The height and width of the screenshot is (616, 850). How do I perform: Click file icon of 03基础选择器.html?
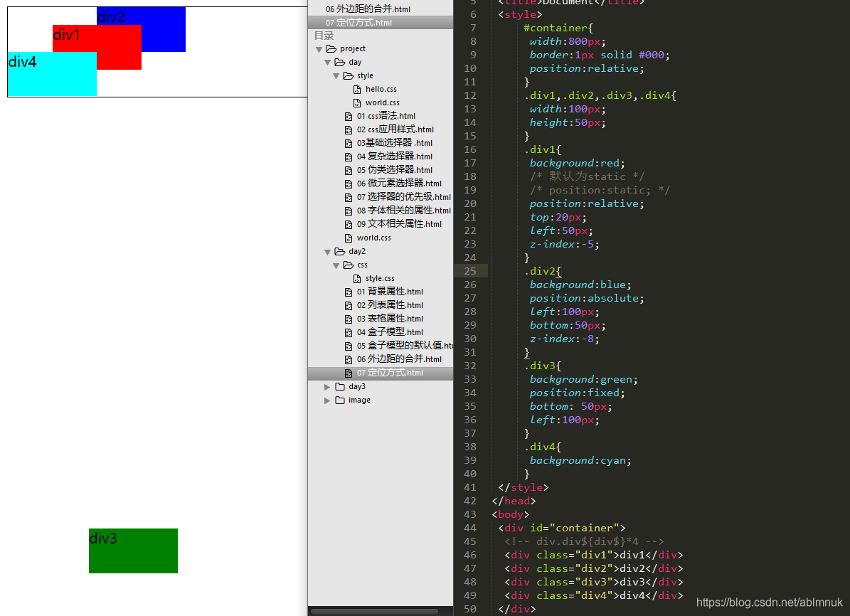[x=349, y=144]
